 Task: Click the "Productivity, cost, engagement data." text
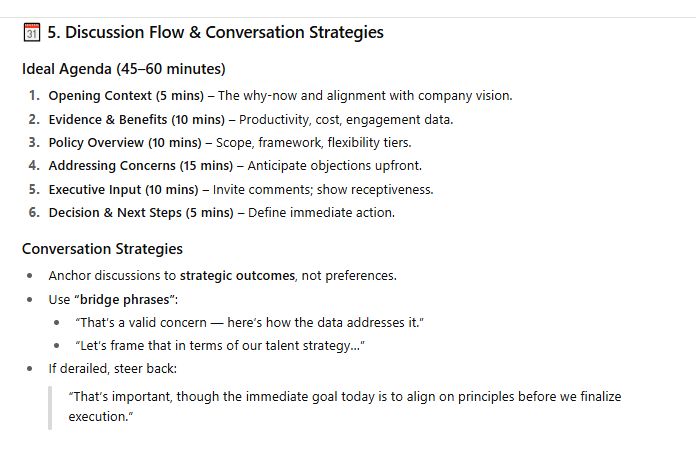[346, 119]
